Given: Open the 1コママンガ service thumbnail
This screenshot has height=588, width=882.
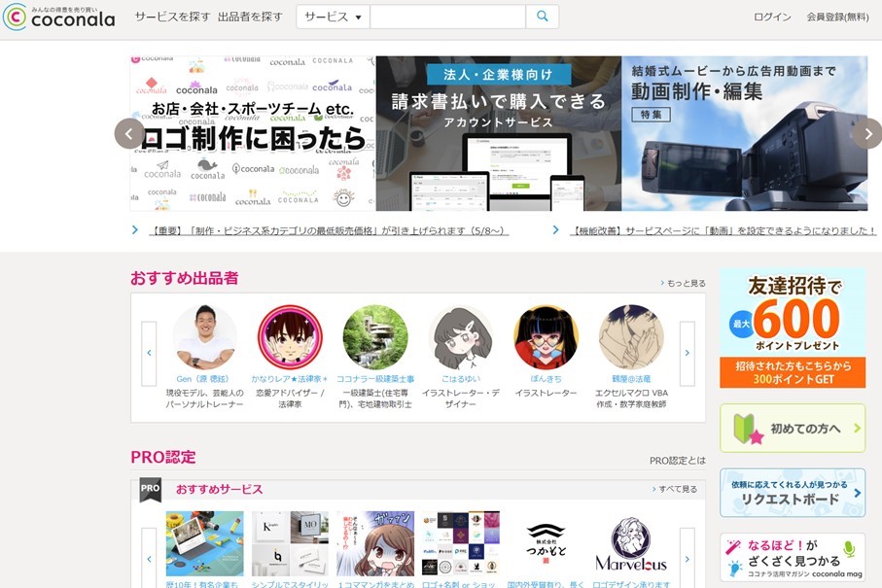Looking at the screenshot, I should coord(375,543).
